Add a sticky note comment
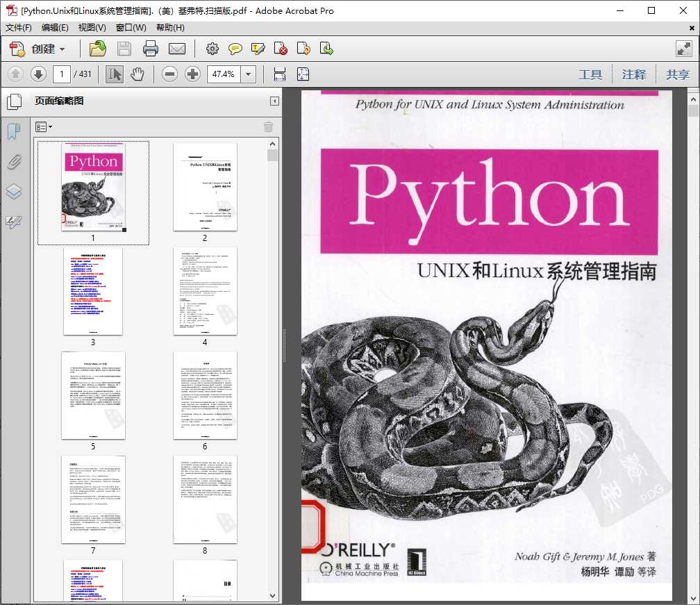This screenshot has width=700, height=605. pyautogui.click(x=235, y=49)
